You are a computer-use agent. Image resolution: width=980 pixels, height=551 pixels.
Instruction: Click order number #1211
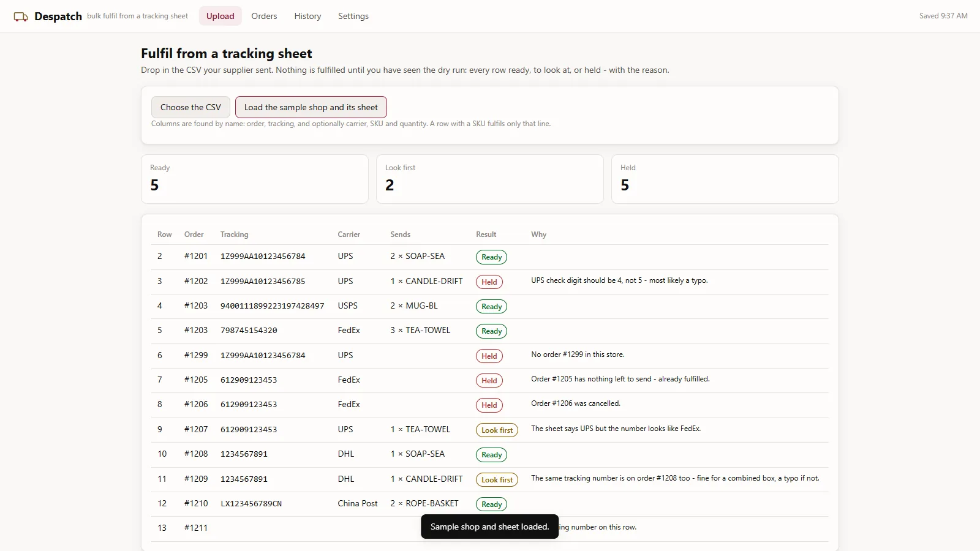(196, 528)
